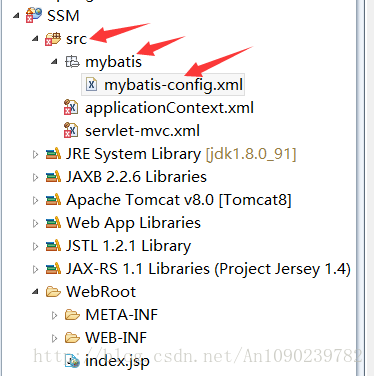Image resolution: width=374 pixels, height=376 pixels.
Task: Click the SSM project icon
Action: click(34, 15)
